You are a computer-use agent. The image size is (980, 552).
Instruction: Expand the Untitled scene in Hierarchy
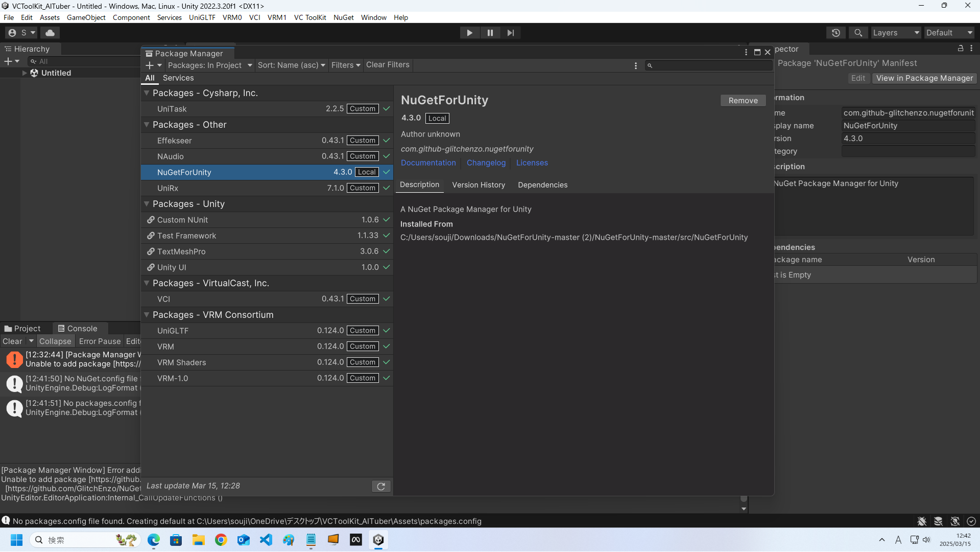click(24, 73)
